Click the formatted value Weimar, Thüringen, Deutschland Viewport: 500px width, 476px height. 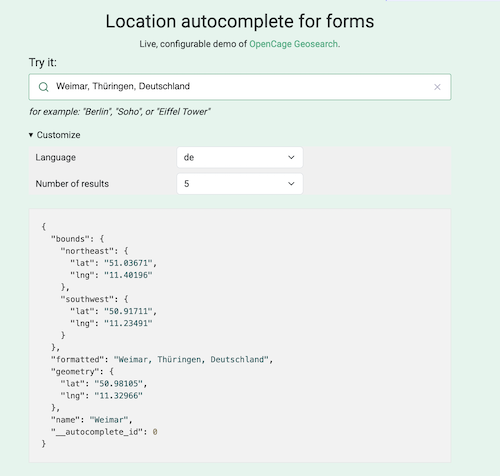[191, 359]
